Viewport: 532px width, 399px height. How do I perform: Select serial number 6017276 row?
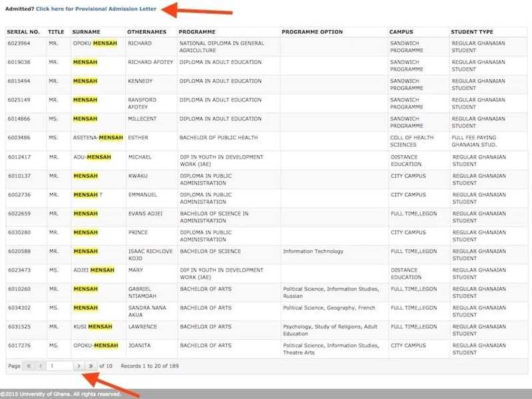(19, 346)
